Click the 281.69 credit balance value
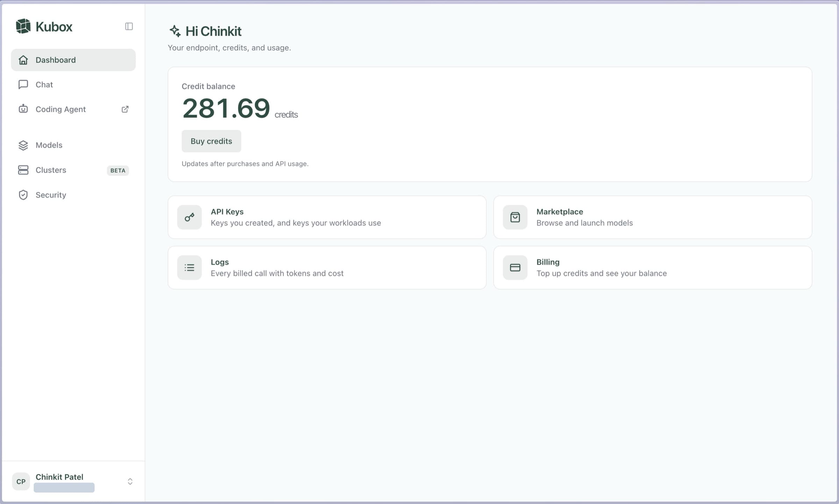This screenshot has width=839, height=504. [226, 108]
